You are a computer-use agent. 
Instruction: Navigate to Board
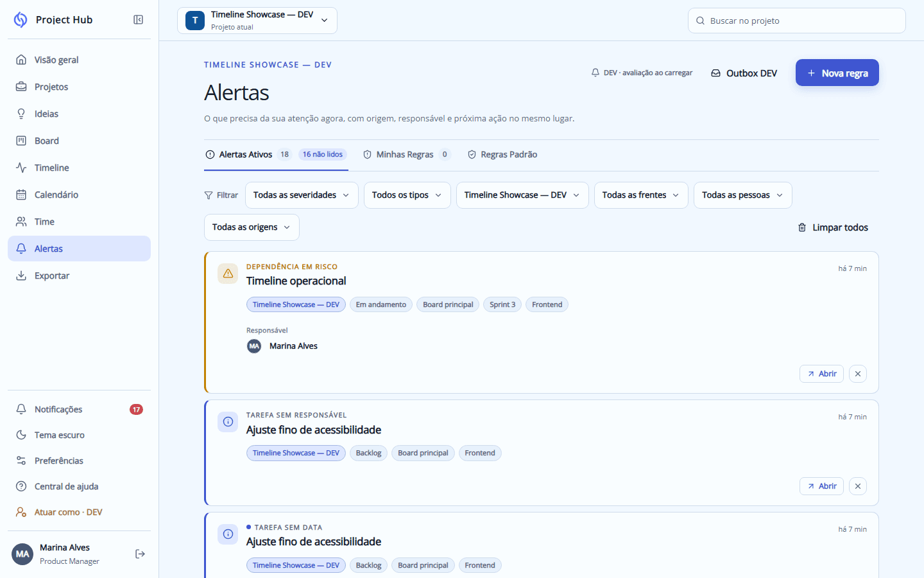click(x=79, y=141)
